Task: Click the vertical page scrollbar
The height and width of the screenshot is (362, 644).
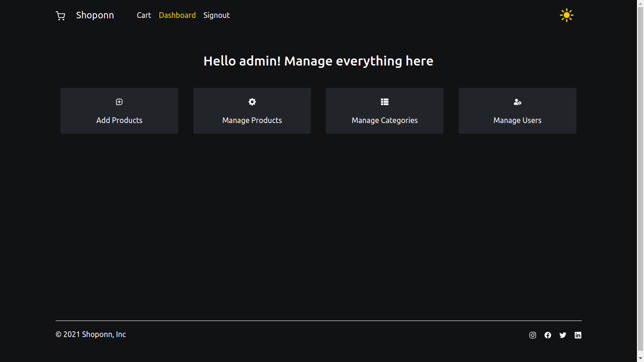Action: click(x=640, y=181)
